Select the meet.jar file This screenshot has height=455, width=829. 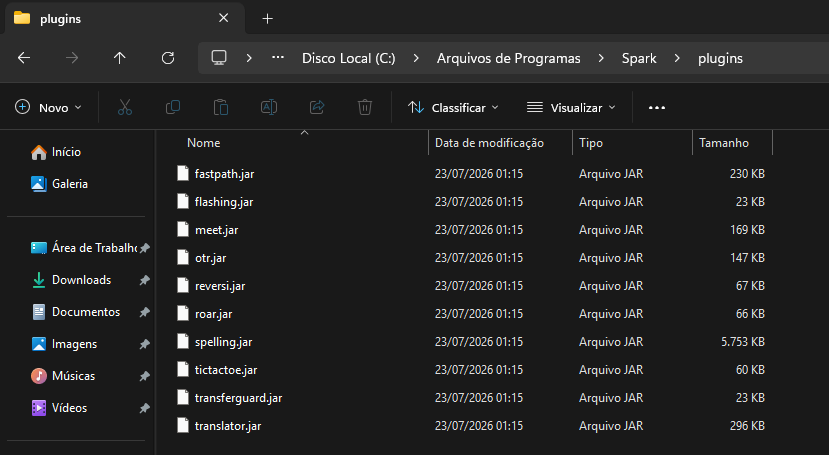pos(216,230)
